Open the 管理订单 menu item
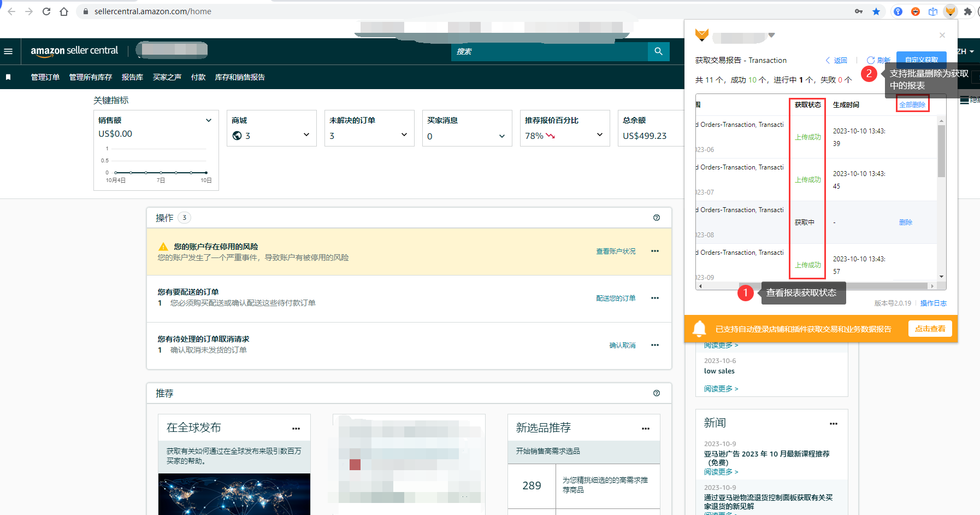Screen dimensions: 980x515 coord(45,77)
